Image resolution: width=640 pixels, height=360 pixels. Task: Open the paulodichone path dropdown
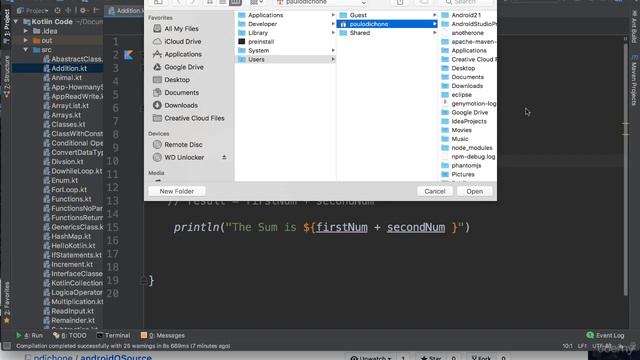click(x=321, y=2)
